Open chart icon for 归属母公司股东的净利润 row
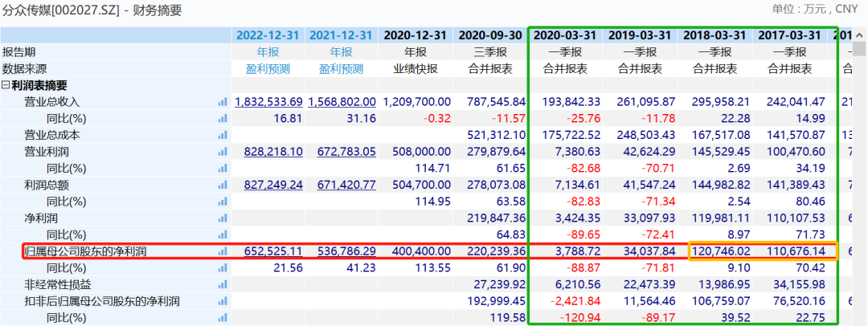This screenshot has height=326, width=868. pos(223,251)
